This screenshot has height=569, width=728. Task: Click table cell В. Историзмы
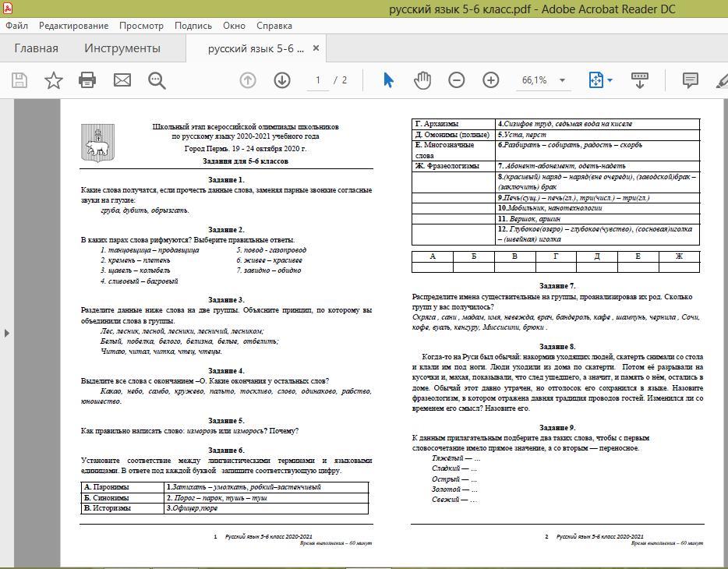click(x=122, y=508)
